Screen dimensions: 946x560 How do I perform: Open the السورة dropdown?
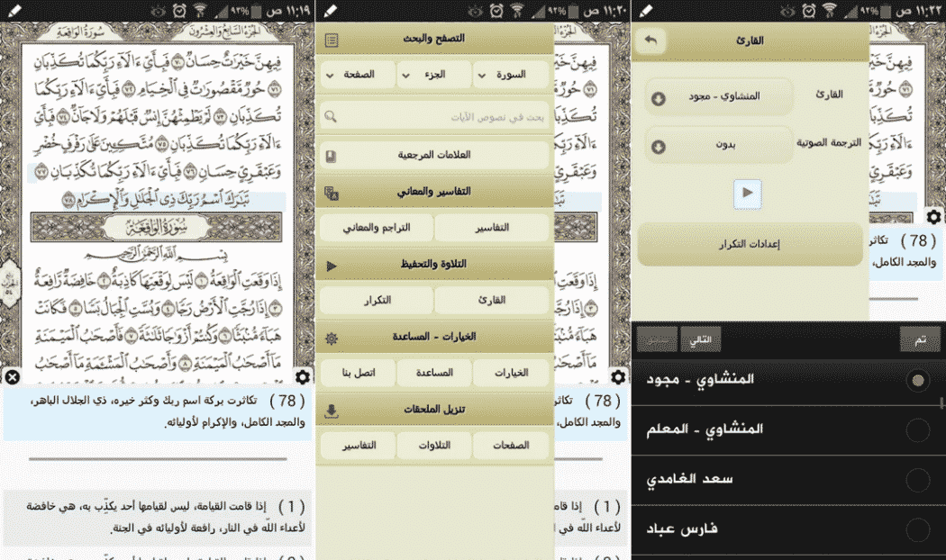tap(511, 75)
